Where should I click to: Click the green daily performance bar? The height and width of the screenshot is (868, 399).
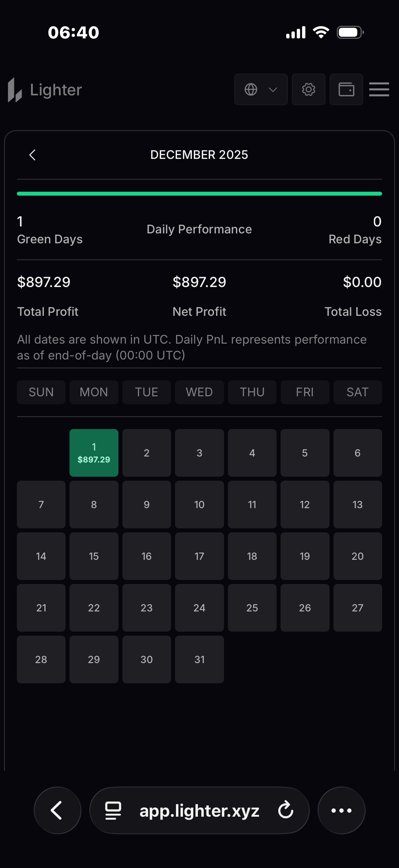199,194
